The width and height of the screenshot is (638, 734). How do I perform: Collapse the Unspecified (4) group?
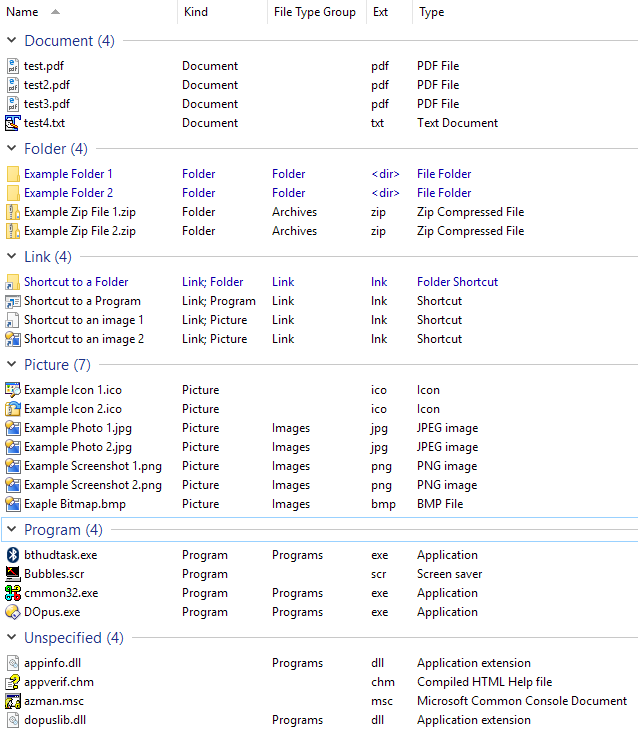[x=12, y=637]
